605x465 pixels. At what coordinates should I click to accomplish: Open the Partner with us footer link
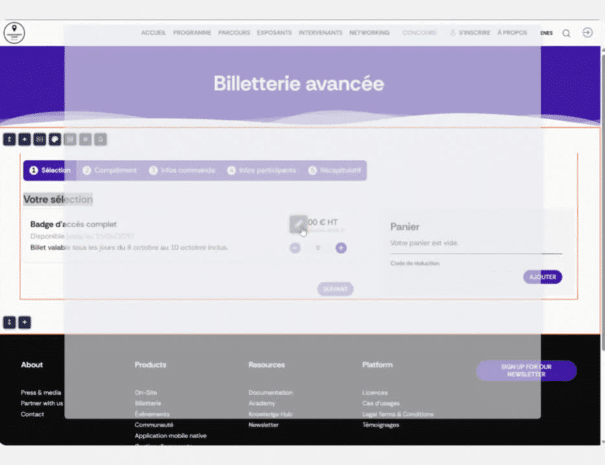coord(42,403)
